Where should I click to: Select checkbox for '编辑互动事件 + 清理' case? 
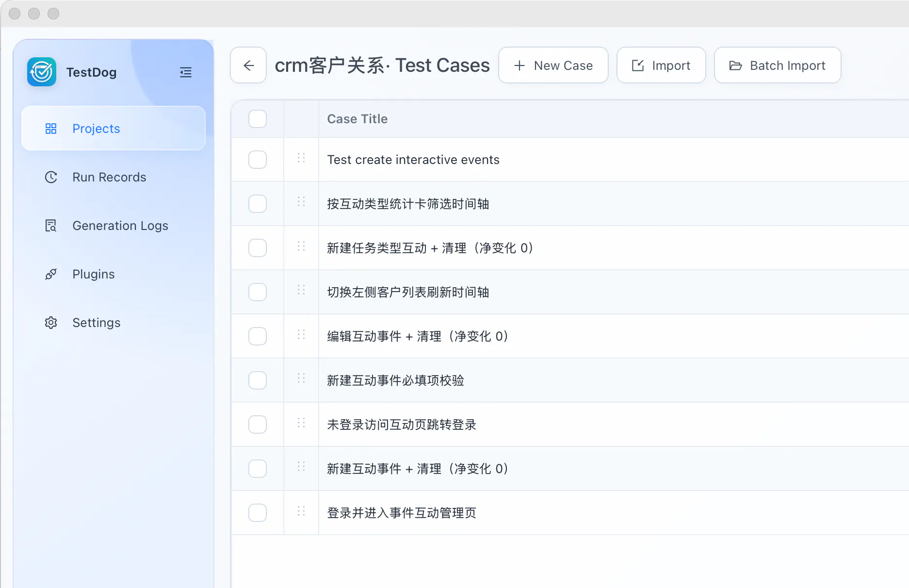click(x=258, y=336)
